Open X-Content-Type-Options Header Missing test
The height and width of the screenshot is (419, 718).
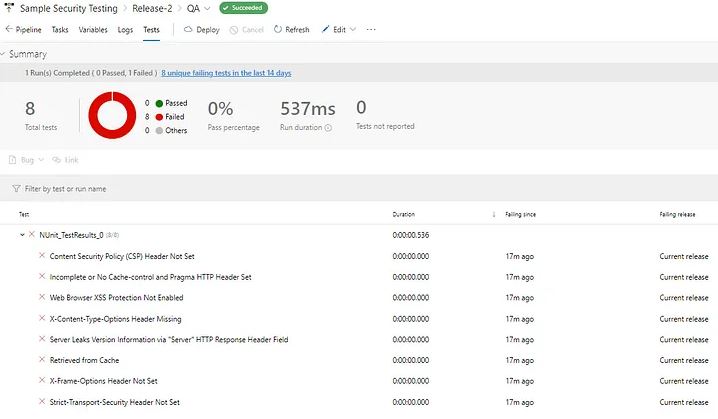(x=115, y=319)
